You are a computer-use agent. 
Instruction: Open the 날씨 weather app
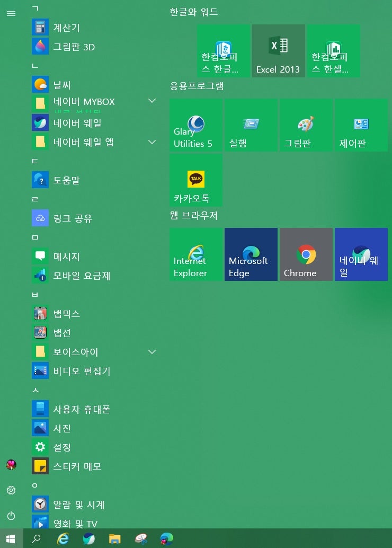(x=94, y=85)
